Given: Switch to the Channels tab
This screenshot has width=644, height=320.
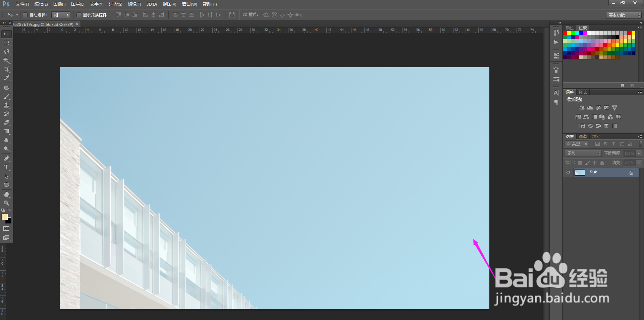Looking at the screenshot, I should (583, 137).
